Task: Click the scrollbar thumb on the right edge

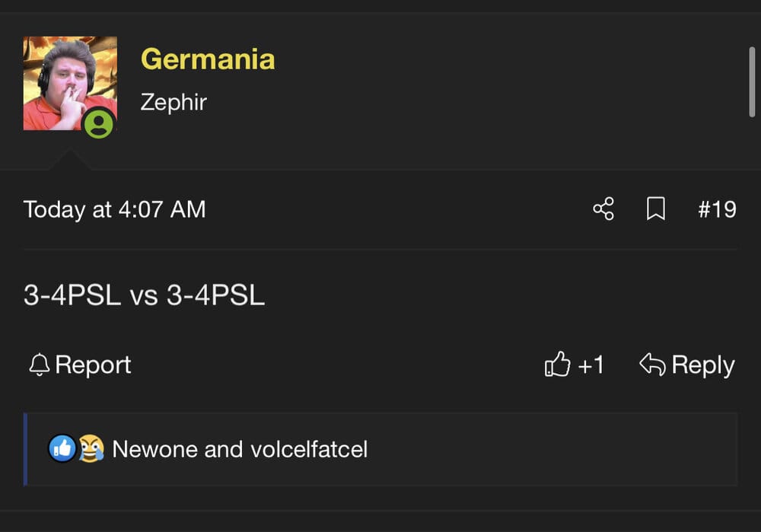Action: 752,82
